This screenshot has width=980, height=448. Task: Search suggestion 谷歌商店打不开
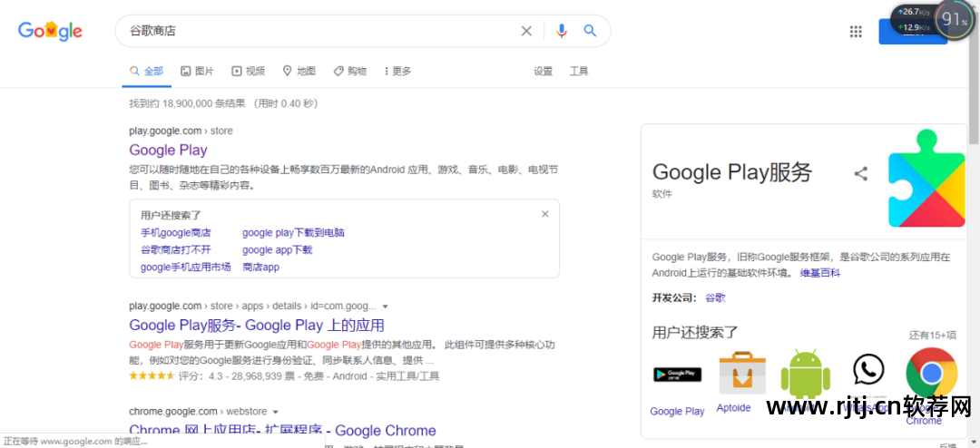[x=176, y=250]
